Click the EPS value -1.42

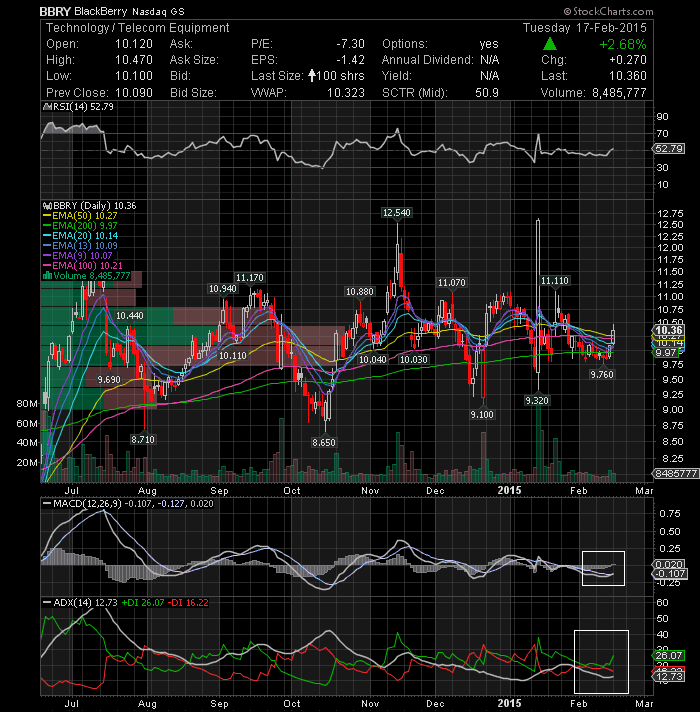tap(350, 60)
